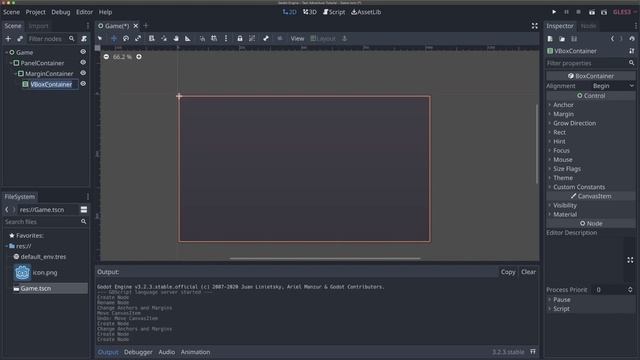This screenshot has height=360, width=640.
Task: Open the Debug menu
Action: [61, 12]
